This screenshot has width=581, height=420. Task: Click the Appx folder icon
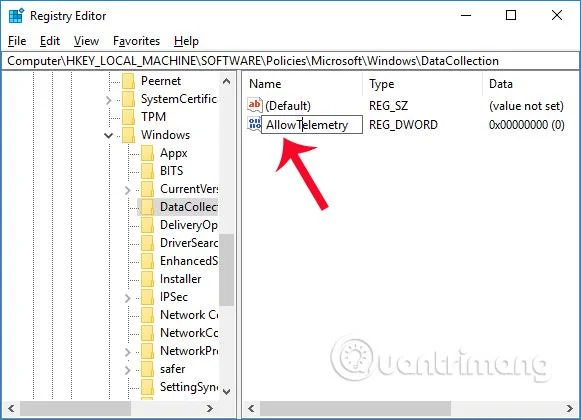click(147, 153)
